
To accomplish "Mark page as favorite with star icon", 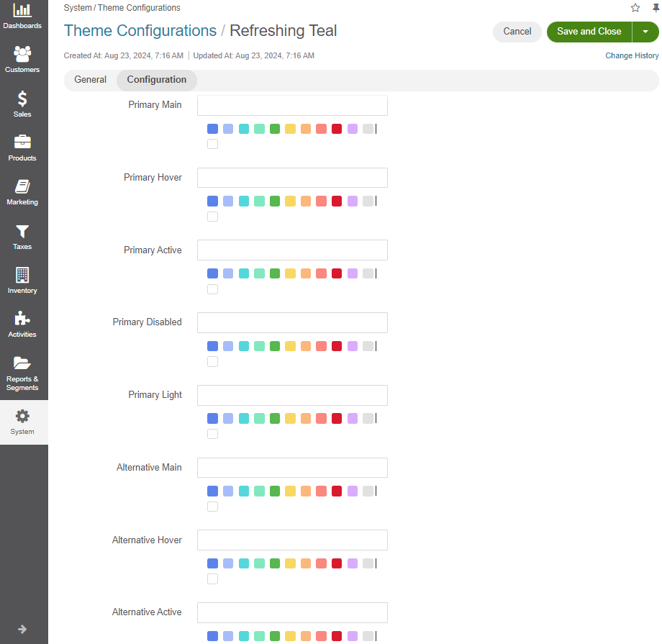I will (635, 8).
